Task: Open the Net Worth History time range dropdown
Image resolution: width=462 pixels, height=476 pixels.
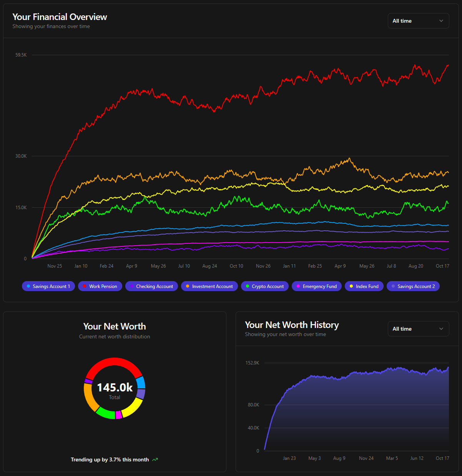Action: pos(418,329)
